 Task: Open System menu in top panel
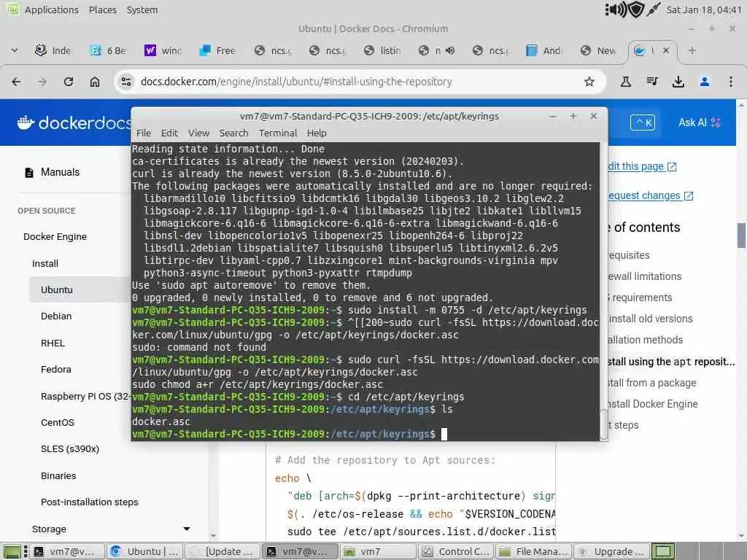pos(142,9)
